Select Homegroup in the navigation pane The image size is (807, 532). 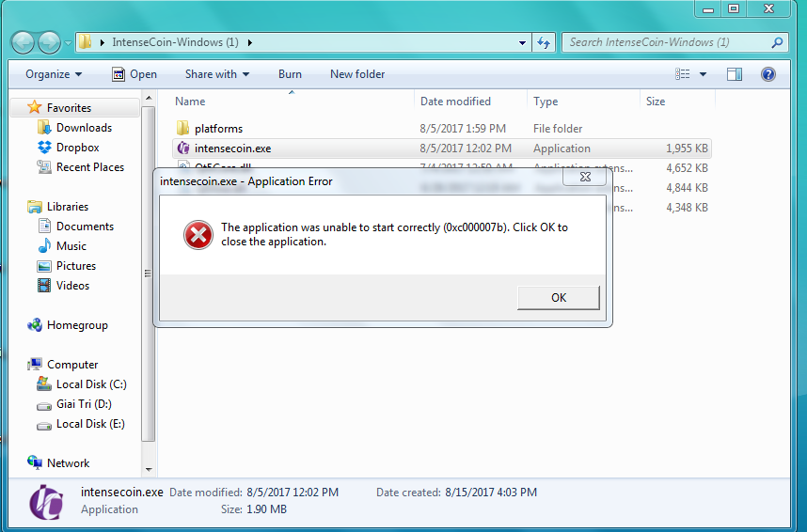77,325
